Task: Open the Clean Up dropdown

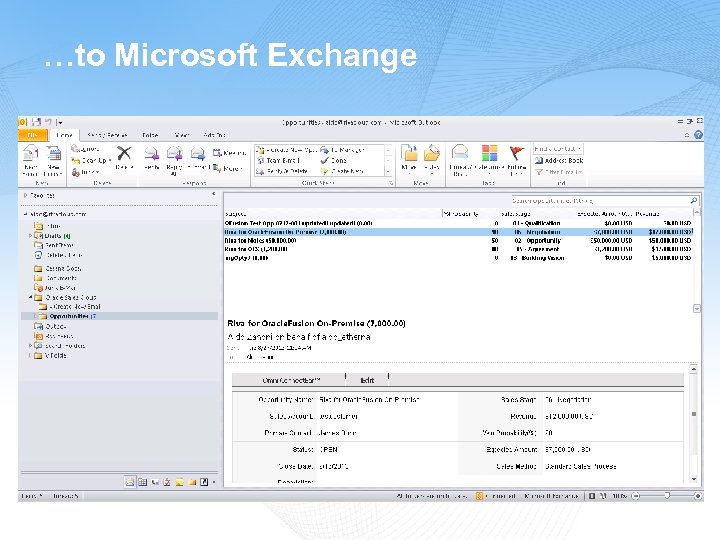Action: pos(91,160)
